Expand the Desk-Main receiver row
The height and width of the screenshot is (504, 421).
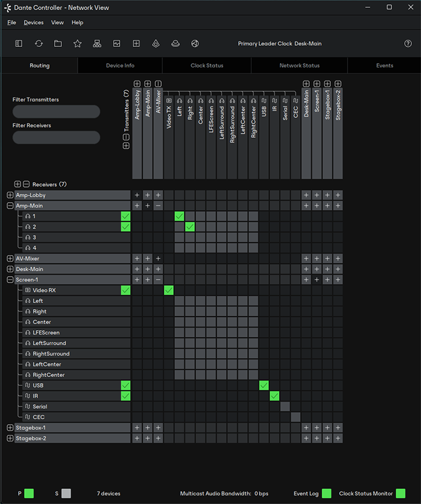pos(10,269)
